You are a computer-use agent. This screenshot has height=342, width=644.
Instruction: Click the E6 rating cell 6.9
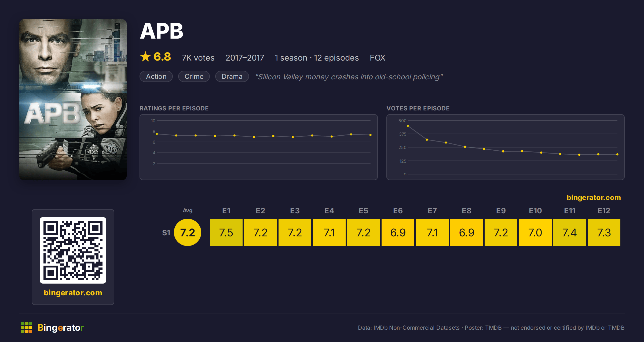click(x=398, y=232)
